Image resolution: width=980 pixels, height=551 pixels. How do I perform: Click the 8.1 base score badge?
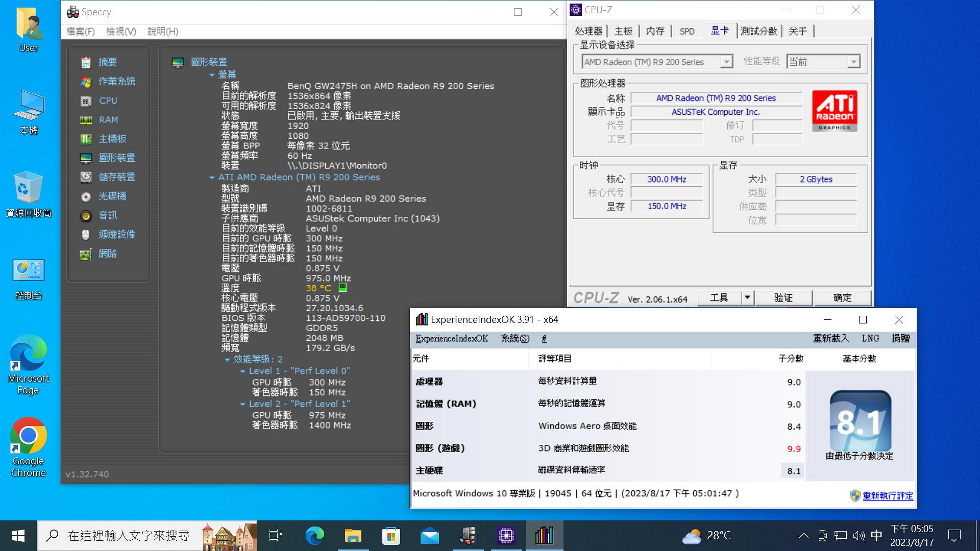coord(861,421)
